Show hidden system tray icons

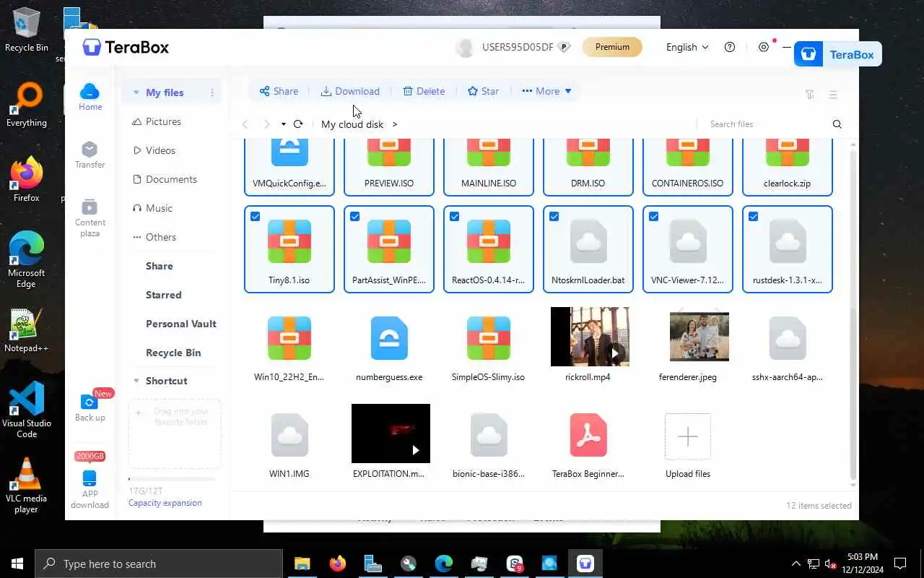point(796,564)
